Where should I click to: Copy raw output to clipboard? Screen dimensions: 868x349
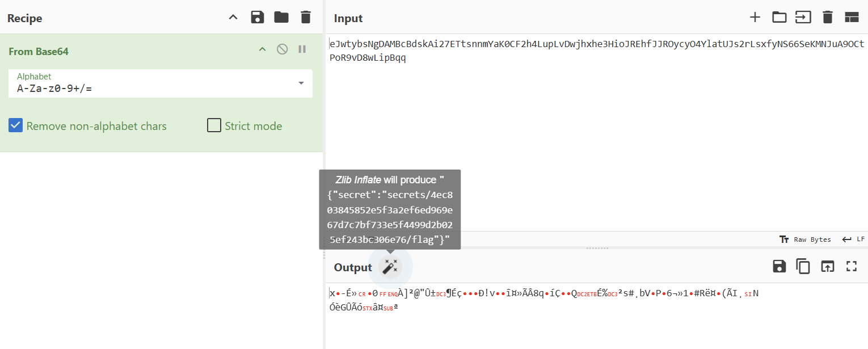[x=803, y=266]
